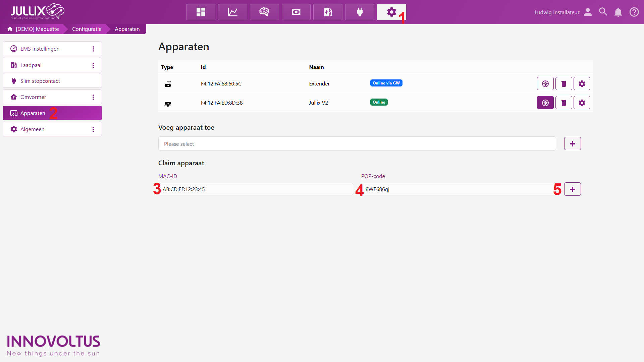Select Algemeen in sidebar menu
This screenshot has width=644, height=362.
click(33, 129)
